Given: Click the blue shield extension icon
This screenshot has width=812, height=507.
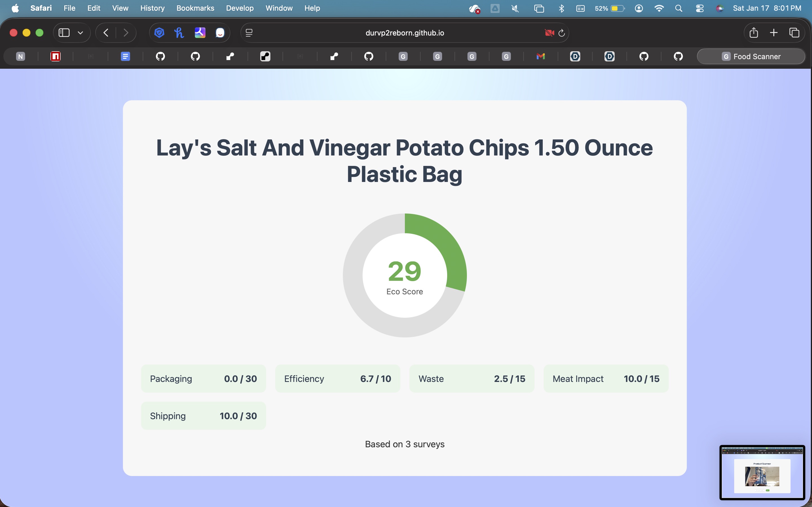Looking at the screenshot, I should pos(159,33).
